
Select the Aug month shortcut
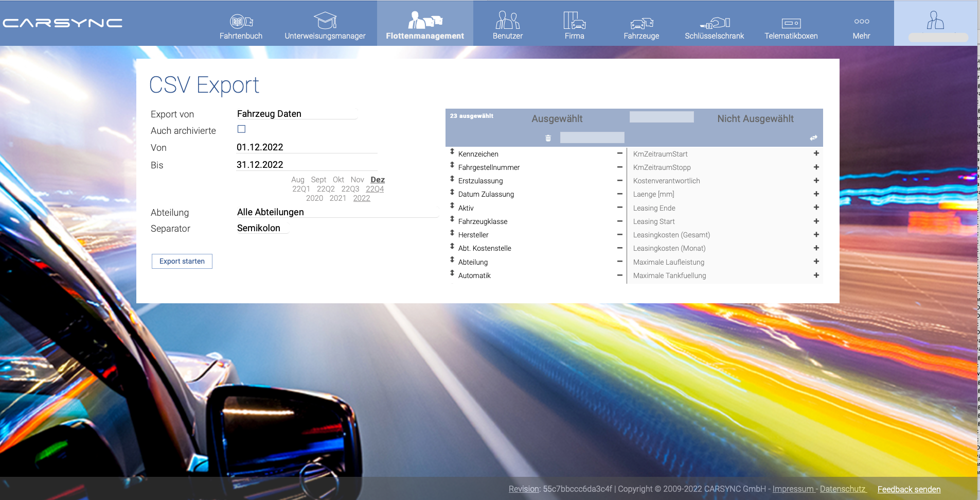click(298, 180)
